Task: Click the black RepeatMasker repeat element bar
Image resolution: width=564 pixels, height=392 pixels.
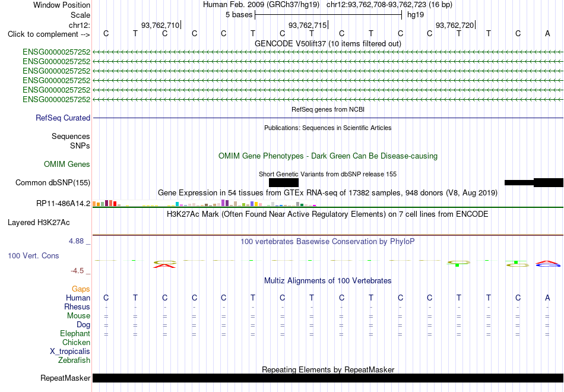Action: click(328, 378)
